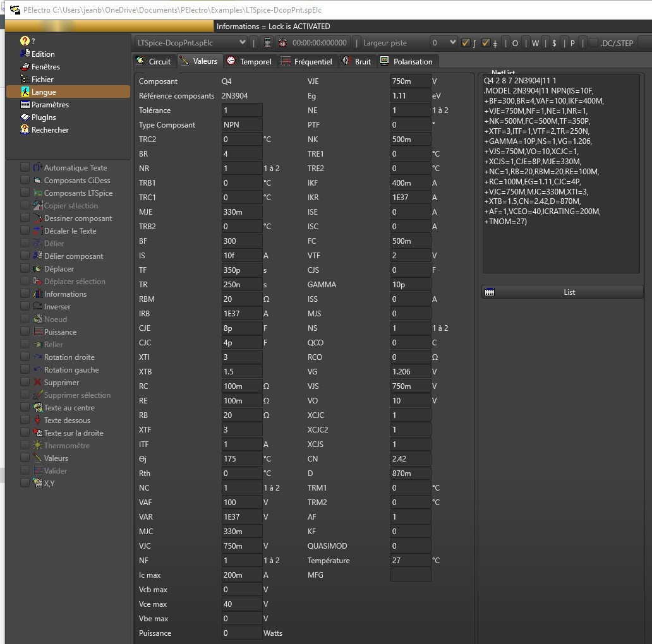Toggle the .DC/.STEP checkbox
The width and height of the screenshot is (652, 644).
(x=593, y=43)
